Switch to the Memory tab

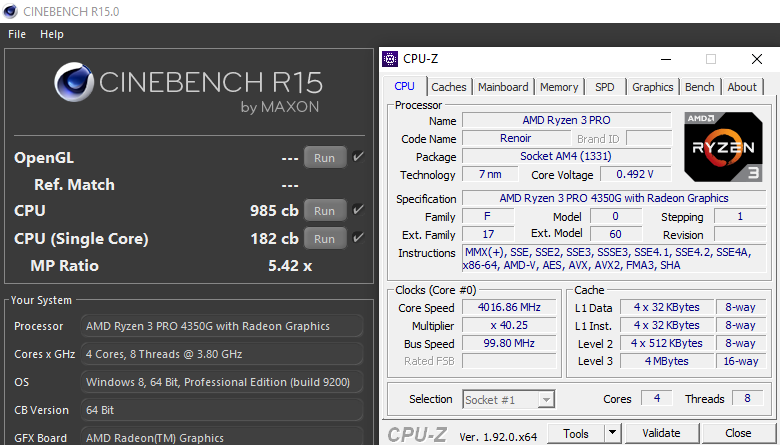559,87
